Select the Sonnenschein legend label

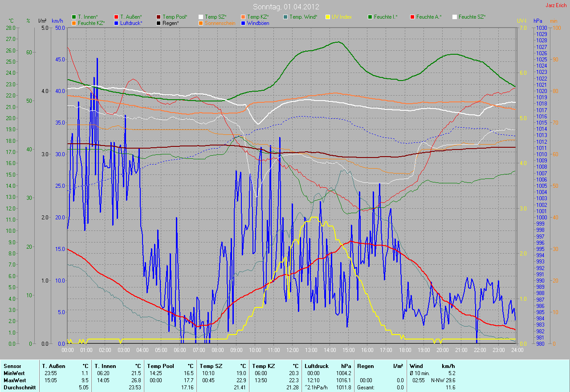coord(220,23)
